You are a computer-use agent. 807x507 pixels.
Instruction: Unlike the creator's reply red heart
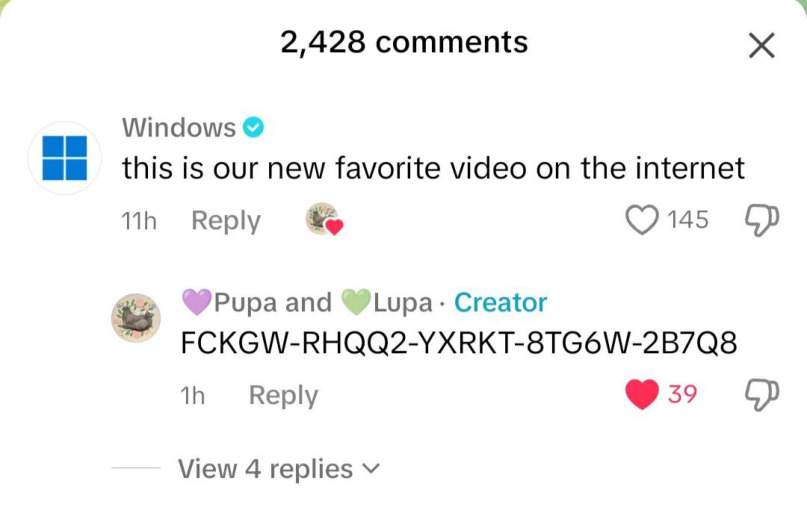click(x=642, y=394)
